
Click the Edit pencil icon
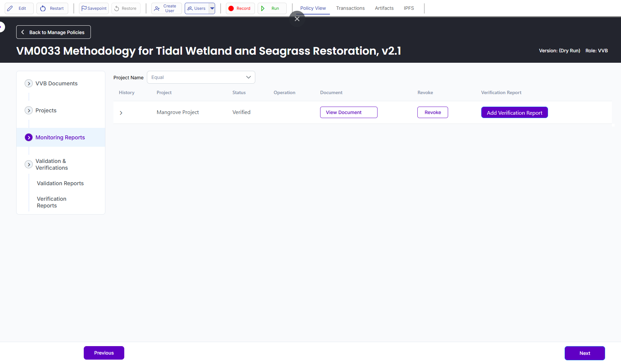10,8
